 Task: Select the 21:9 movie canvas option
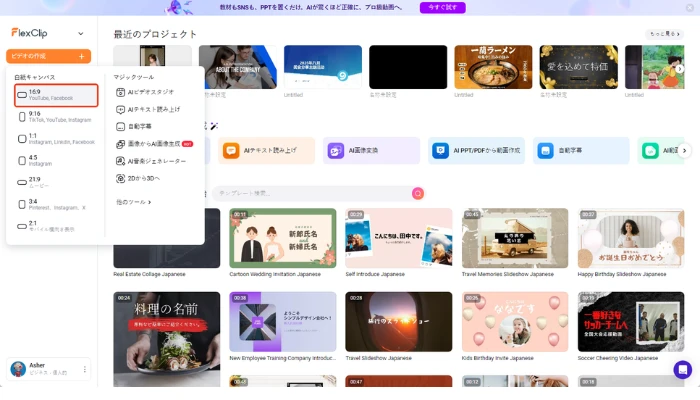tap(56, 183)
